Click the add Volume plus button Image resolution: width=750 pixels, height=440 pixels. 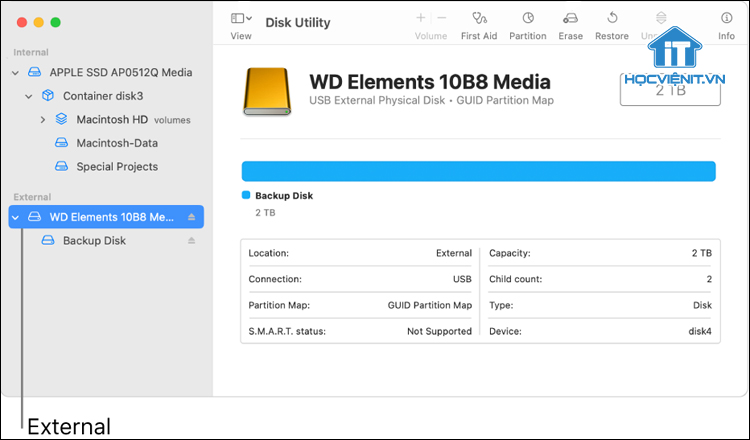pos(420,18)
